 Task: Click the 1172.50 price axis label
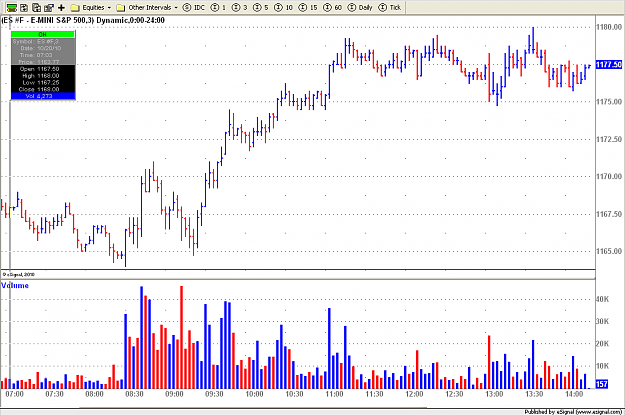[609, 139]
